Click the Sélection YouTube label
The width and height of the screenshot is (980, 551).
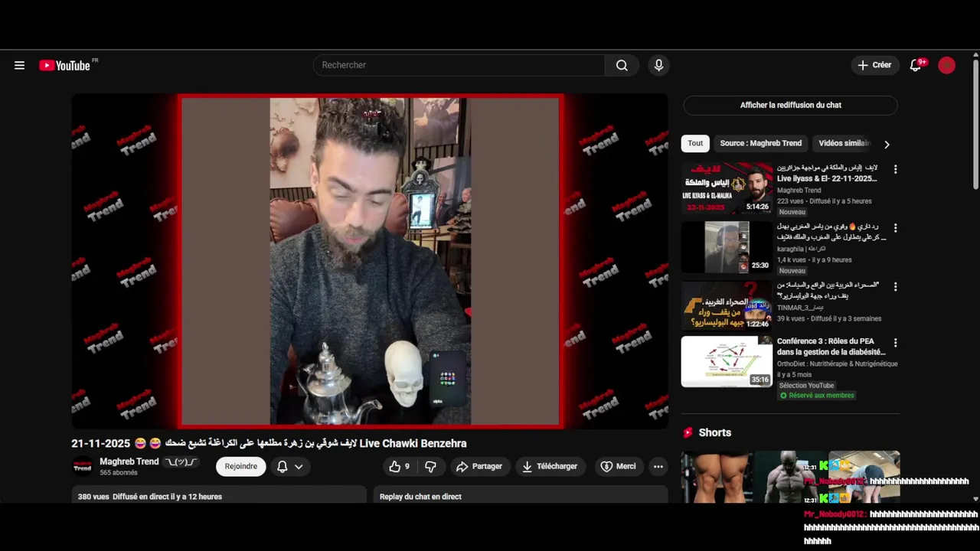pos(806,386)
